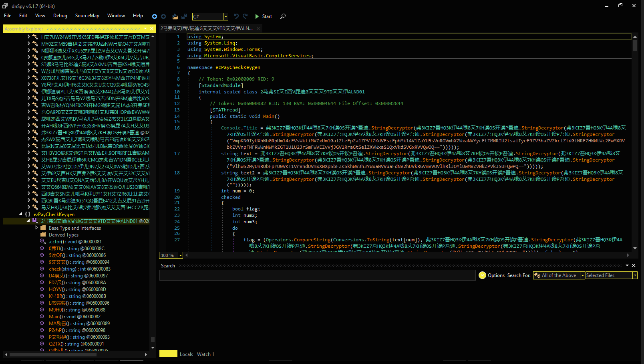Click method icon beside M9H0() : string
Screen dimensions: 644x364
tap(42, 309)
